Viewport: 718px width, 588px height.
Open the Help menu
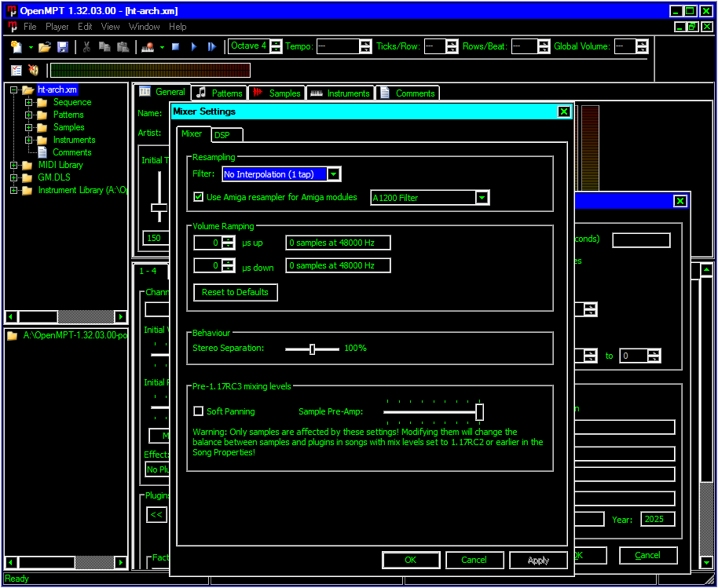(178, 27)
